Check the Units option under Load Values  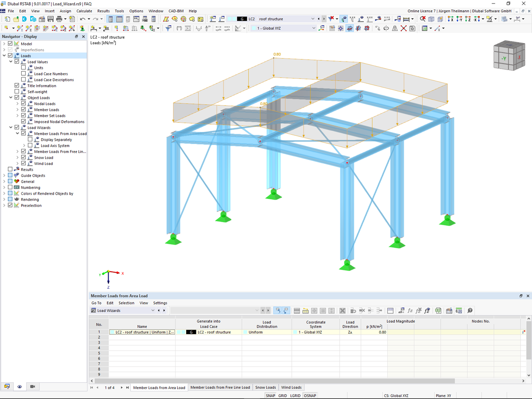coord(24,67)
